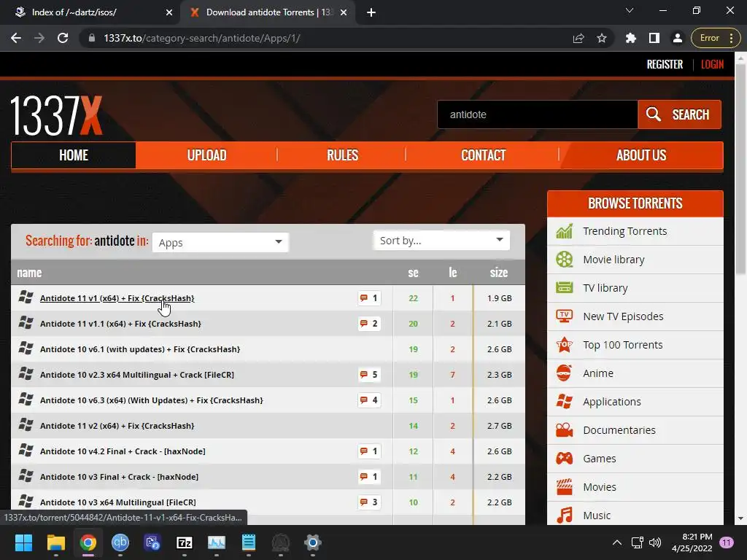Open a new browser tab

coord(371,13)
